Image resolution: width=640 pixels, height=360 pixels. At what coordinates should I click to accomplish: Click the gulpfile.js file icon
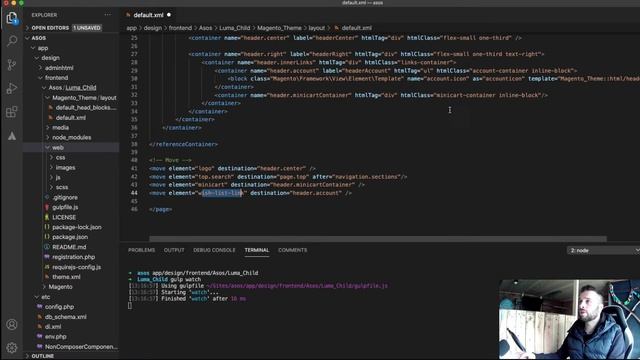[47, 207]
